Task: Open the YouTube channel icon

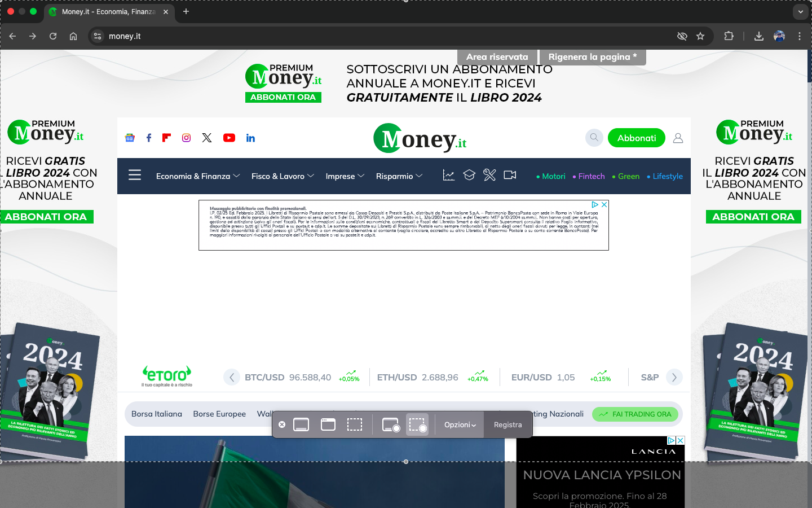Action: coord(229,138)
